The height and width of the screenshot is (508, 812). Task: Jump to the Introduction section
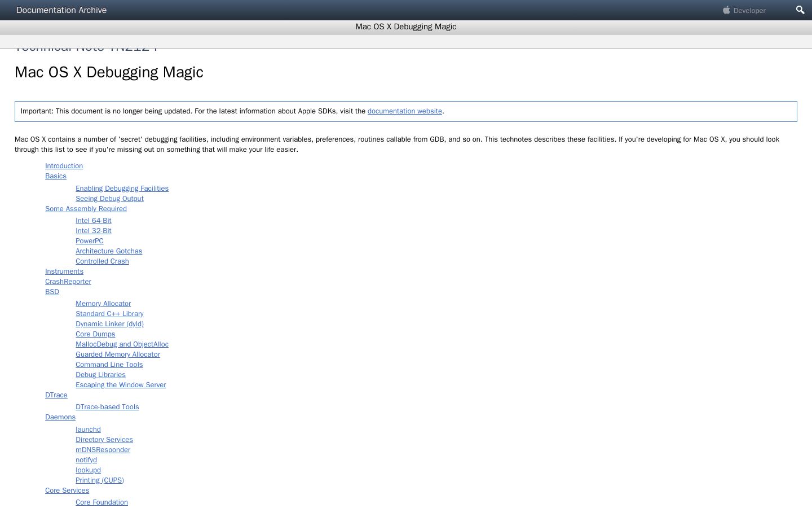pos(64,166)
